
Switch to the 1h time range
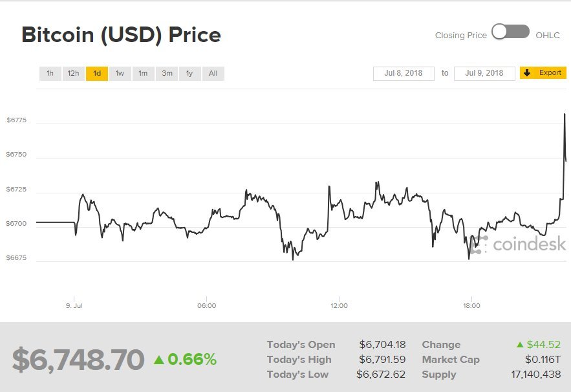point(50,74)
